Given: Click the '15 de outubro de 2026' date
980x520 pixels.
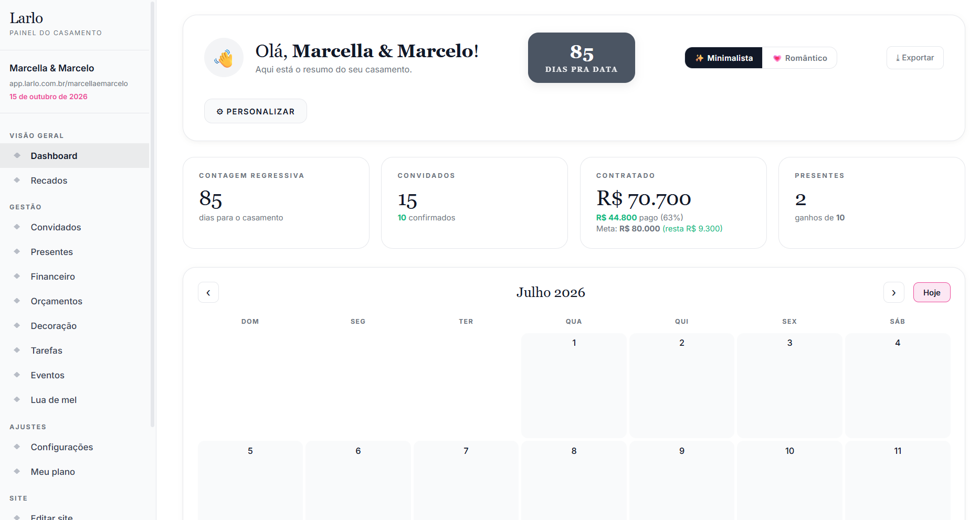Looking at the screenshot, I should 48,97.
